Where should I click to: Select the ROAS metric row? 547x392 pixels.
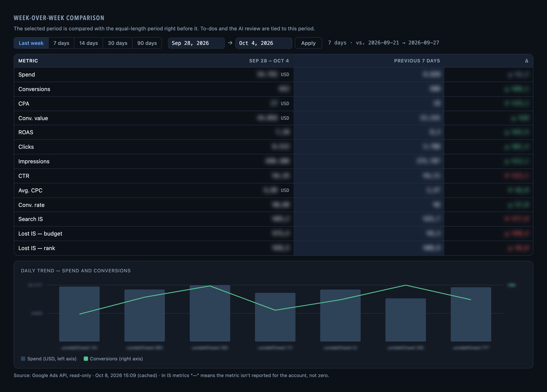pos(273,132)
